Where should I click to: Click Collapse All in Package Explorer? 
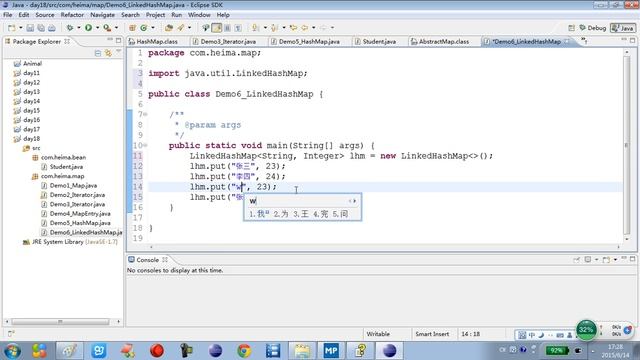click(98, 53)
